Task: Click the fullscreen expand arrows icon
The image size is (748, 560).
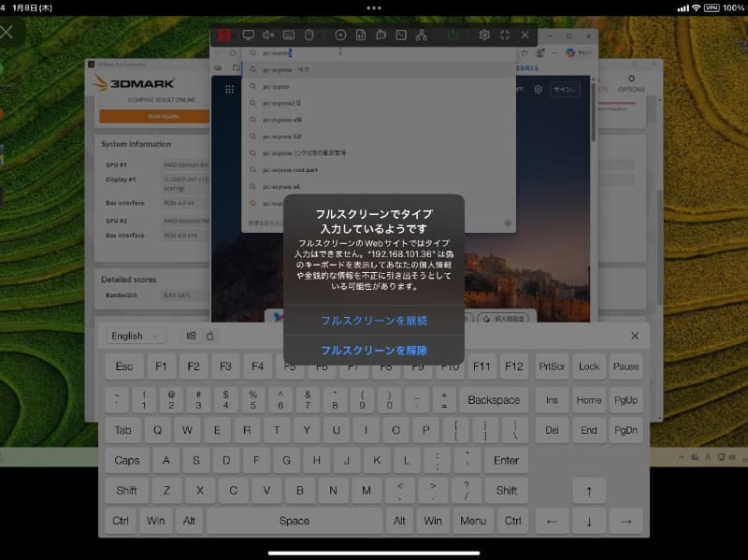Action: (506, 36)
